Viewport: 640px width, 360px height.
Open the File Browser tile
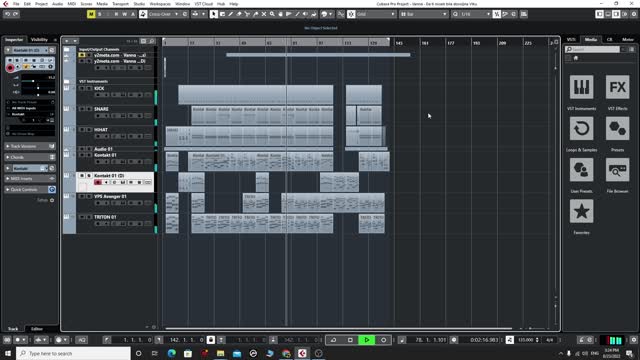point(617,170)
